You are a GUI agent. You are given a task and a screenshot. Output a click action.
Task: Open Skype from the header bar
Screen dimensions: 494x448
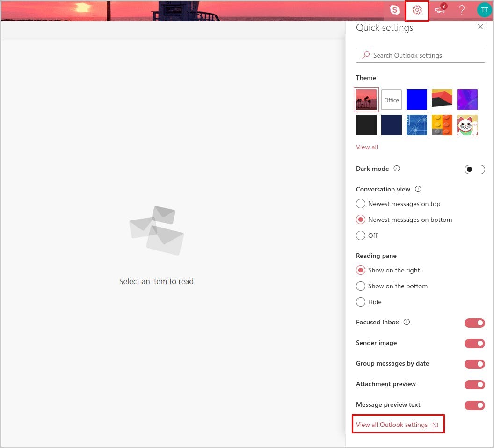point(395,10)
